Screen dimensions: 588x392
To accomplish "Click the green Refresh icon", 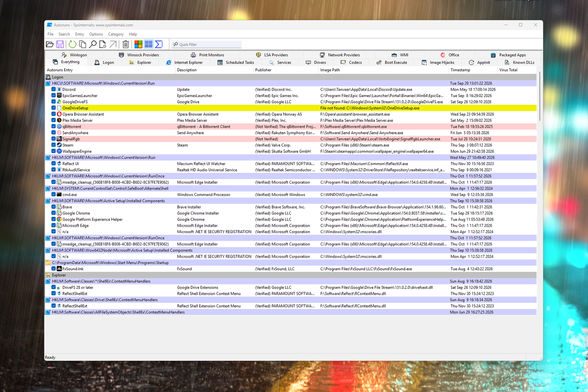I will 72,44.
